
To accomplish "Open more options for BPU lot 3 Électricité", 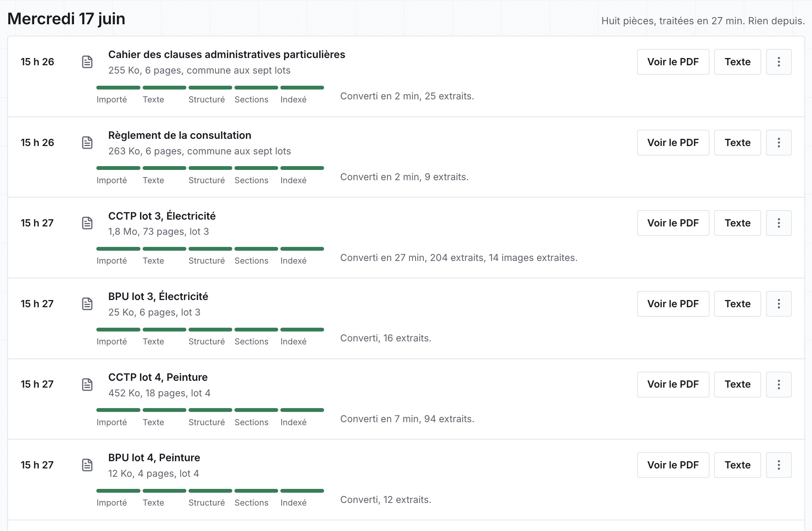I will click(x=779, y=304).
